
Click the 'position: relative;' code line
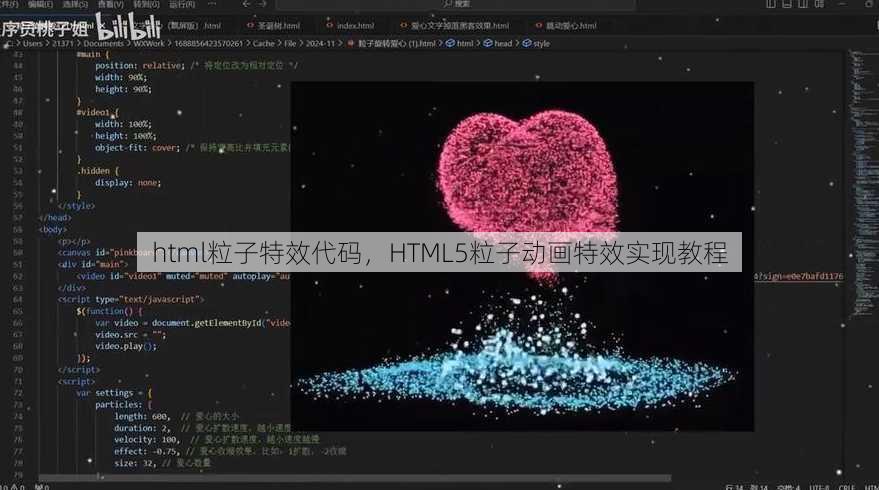pyautogui.click(x=139, y=66)
